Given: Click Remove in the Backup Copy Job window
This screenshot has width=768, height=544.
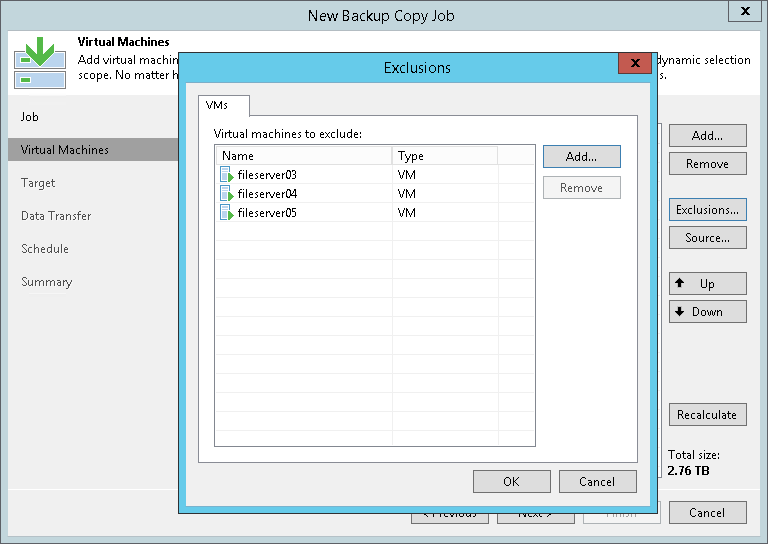Looking at the screenshot, I should pos(708,164).
